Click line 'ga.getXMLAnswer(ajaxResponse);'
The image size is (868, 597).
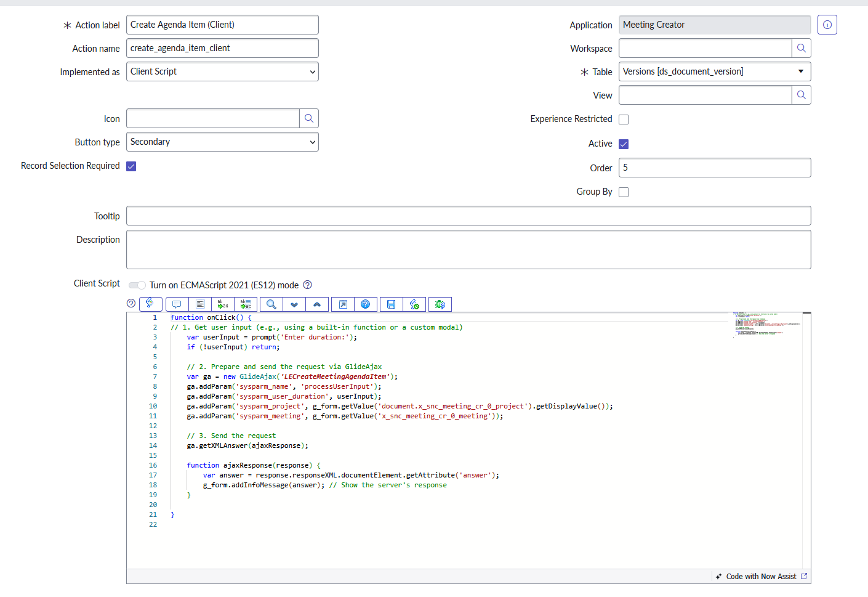point(247,446)
